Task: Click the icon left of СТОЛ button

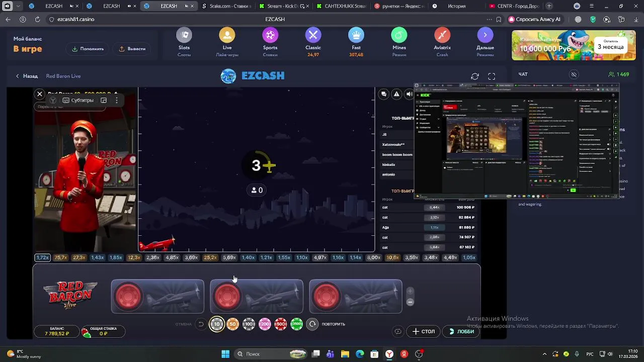Action: click(x=398, y=331)
